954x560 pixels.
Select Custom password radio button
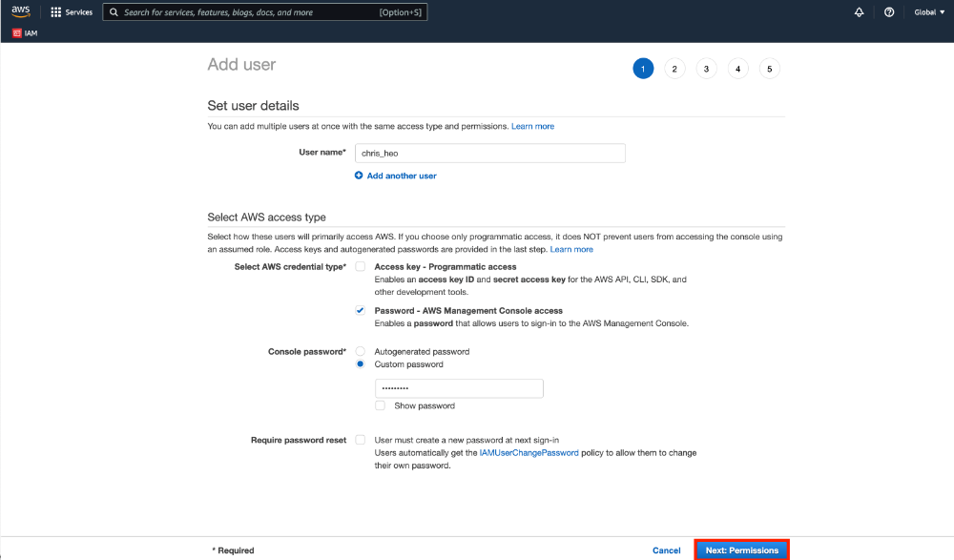click(361, 364)
